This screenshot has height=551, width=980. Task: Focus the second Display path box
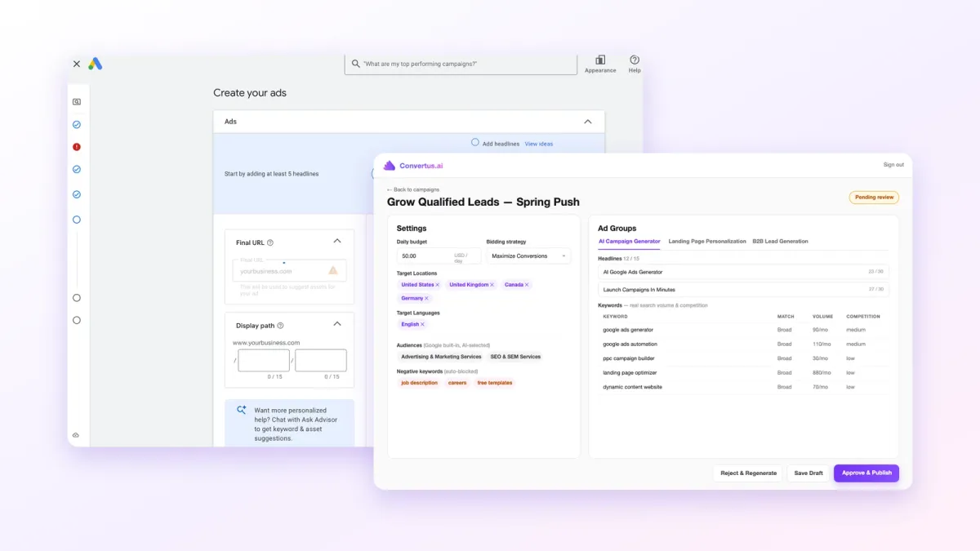pyautogui.click(x=321, y=360)
